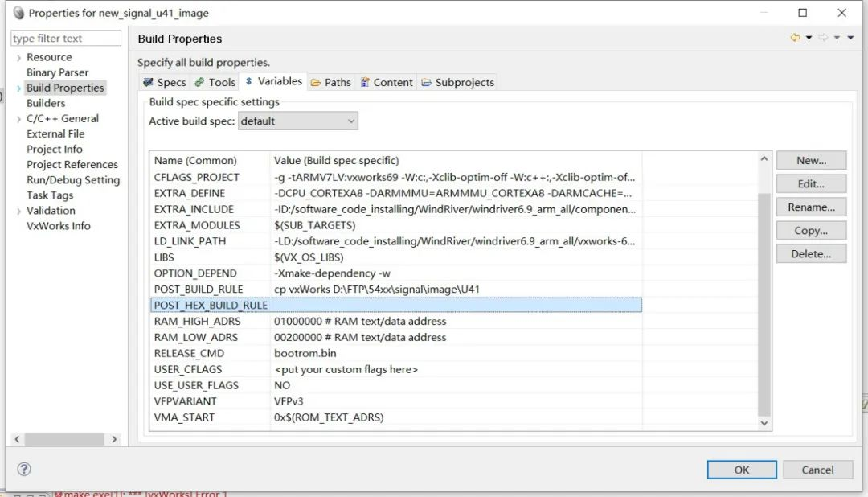Expand the Resource tree node
Image resolution: width=868 pixels, height=497 pixels.
tap(18, 58)
